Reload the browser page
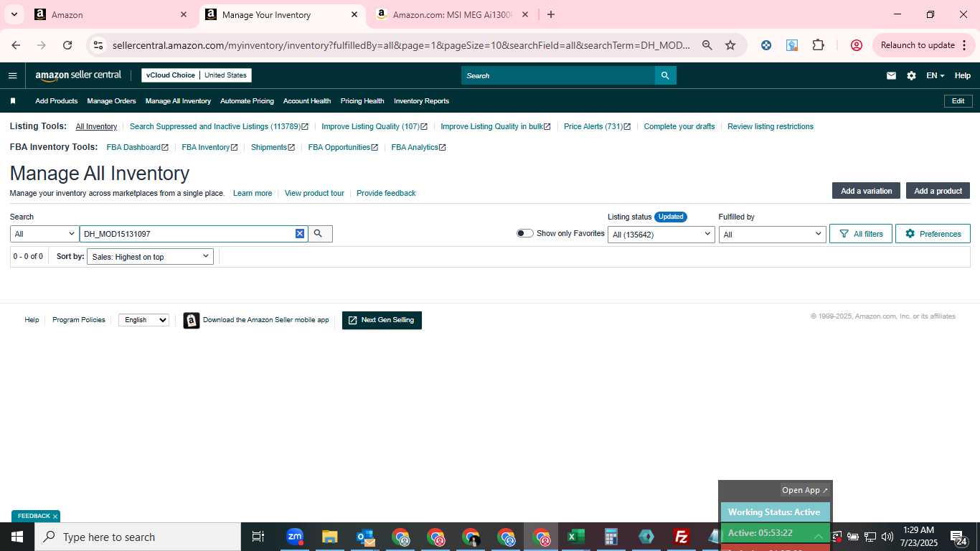 coord(67,45)
